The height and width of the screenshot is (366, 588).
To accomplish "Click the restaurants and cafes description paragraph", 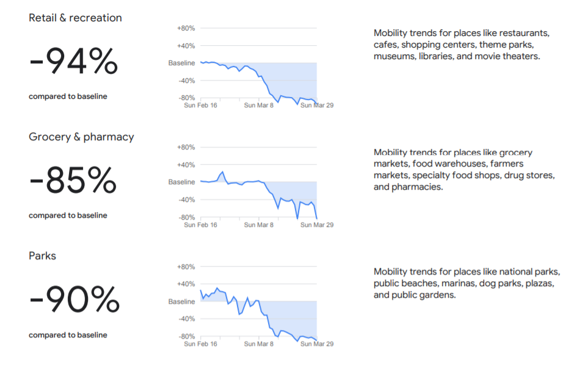I will (462, 45).
